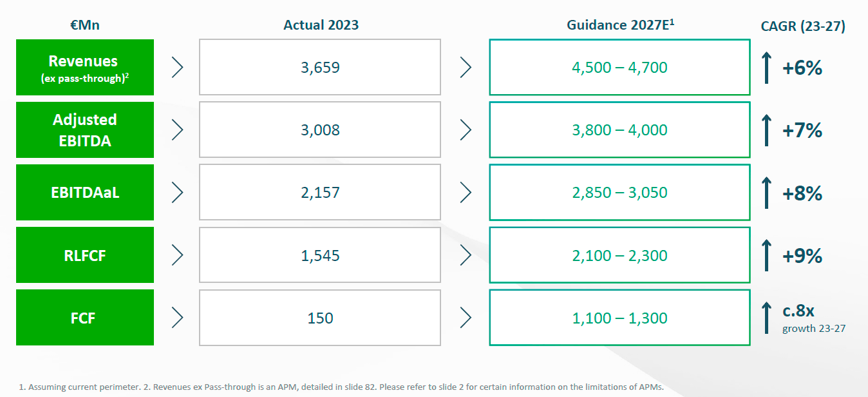The height and width of the screenshot is (397, 868).
Task: Click the up arrow next to c.8x growth
Action: [766, 318]
